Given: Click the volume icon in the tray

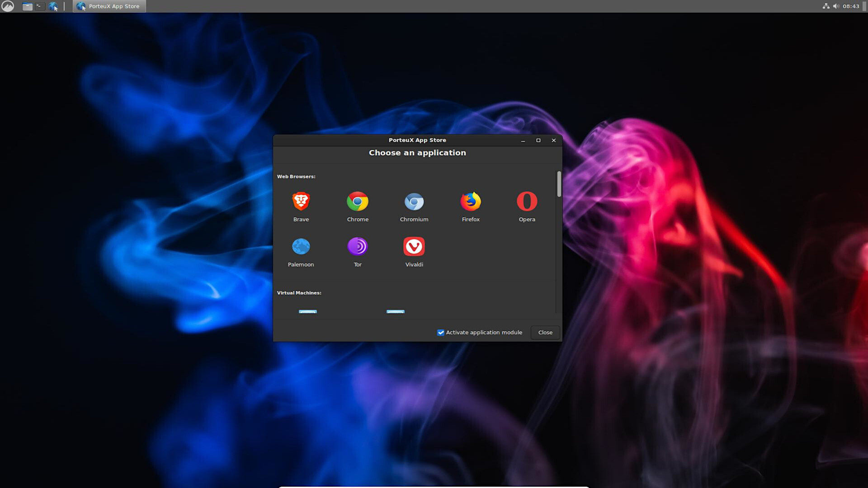Looking at the screenshot, I should (837, 6).
